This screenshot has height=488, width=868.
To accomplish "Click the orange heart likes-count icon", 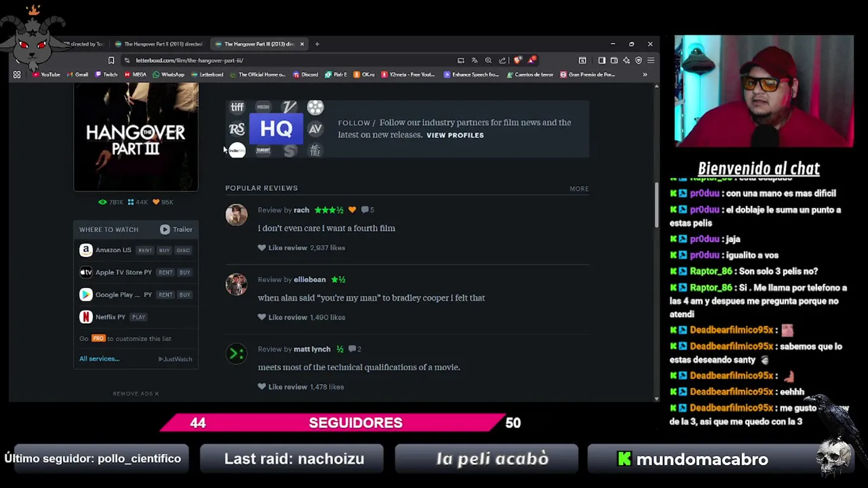I will tap(156, 202).
